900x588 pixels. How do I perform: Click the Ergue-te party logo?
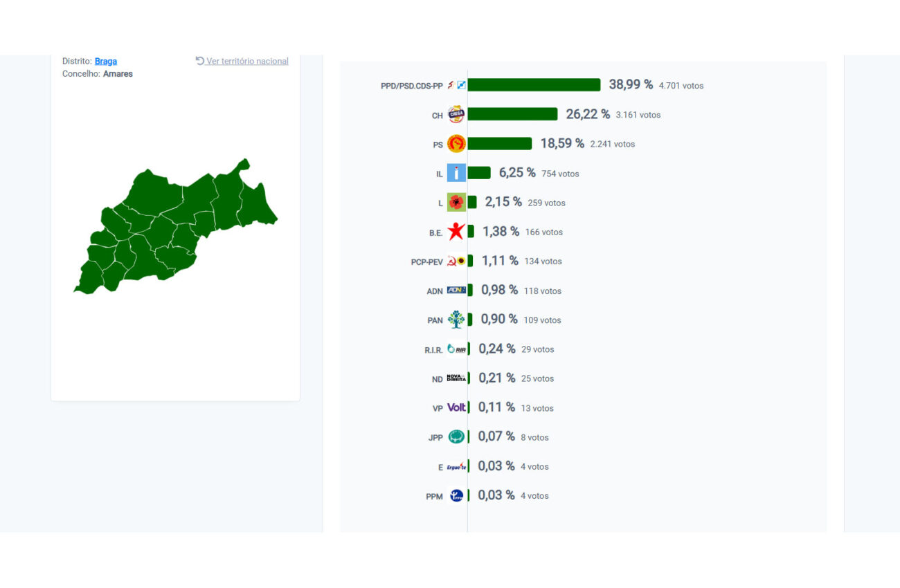(x=456, y=466)
